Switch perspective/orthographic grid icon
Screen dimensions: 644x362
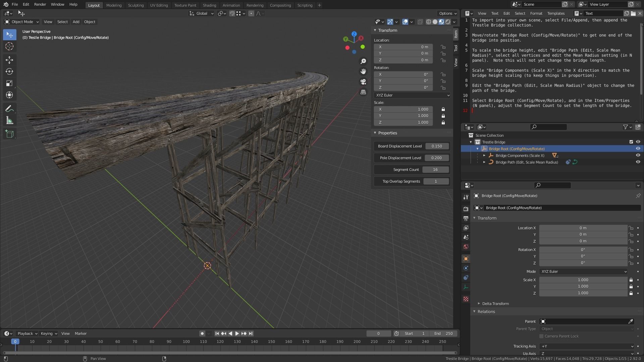tap(363, 92)
